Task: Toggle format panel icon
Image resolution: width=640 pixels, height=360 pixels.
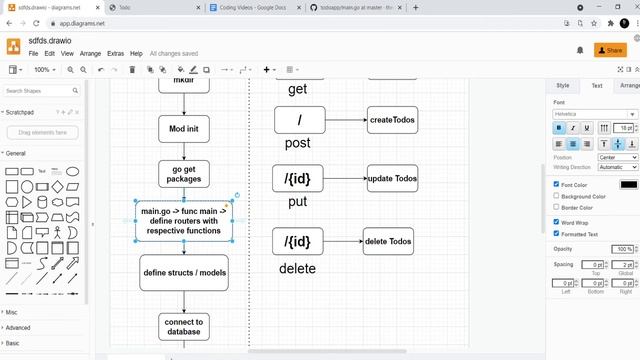Action: coord(629,70)
